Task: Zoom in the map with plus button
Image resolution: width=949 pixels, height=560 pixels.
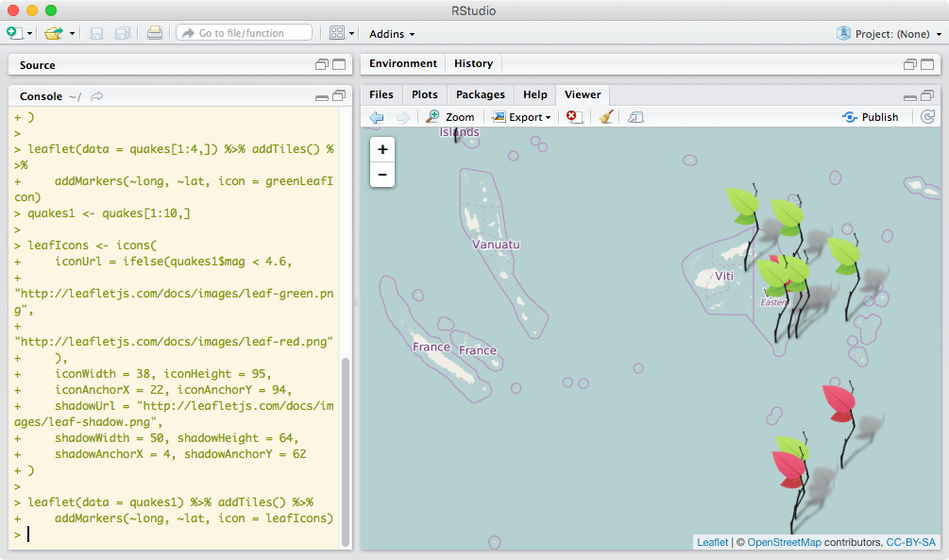Action: coord(382,149)
